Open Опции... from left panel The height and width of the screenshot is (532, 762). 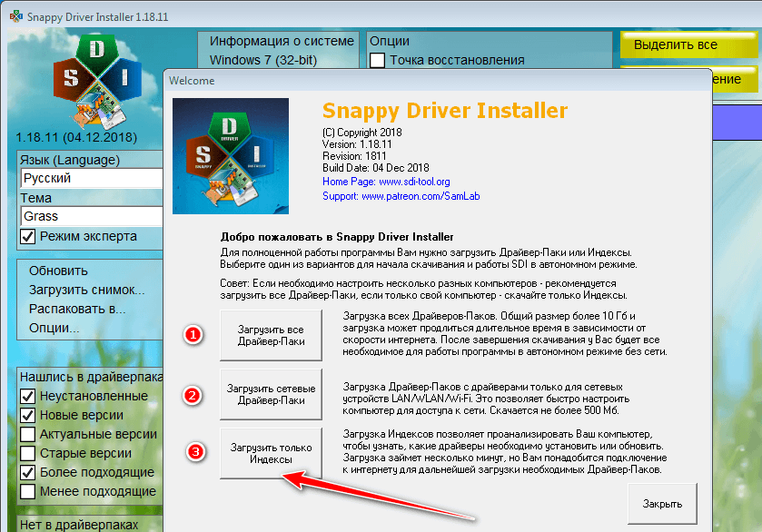click(54, 328)
